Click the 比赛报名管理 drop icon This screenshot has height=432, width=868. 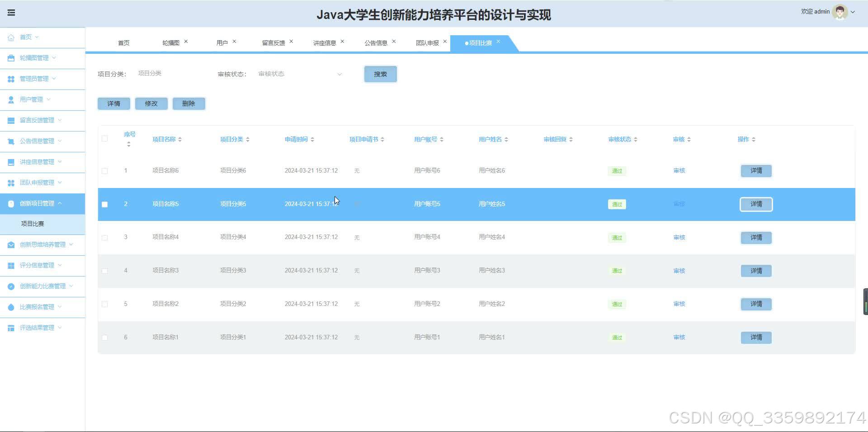click(x=11, y=307)
